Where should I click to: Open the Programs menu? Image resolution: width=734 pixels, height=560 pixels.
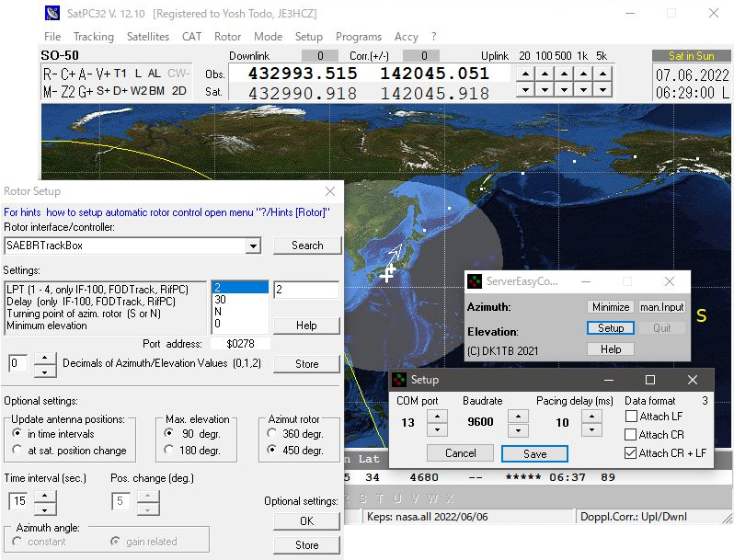tap(359, 37)
